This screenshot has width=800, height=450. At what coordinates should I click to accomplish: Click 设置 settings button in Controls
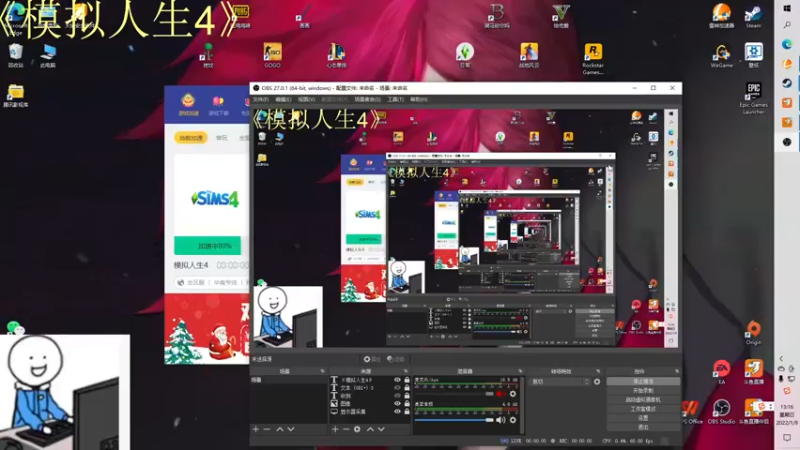(x=643, y=418)
